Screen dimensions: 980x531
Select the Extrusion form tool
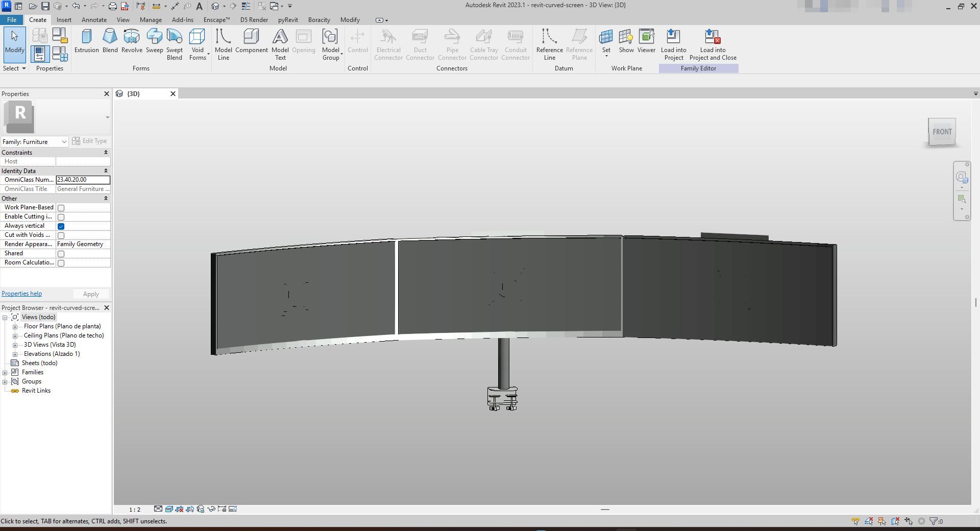click(86, 41)
